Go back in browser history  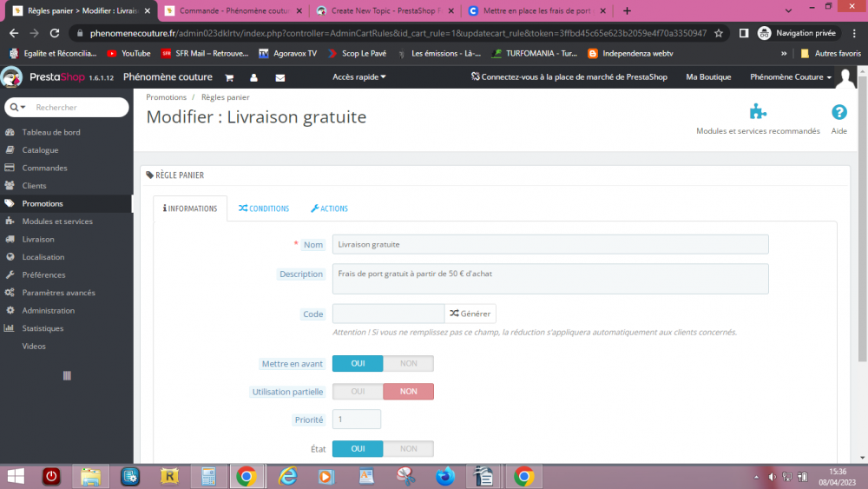(x=14, y=33)
